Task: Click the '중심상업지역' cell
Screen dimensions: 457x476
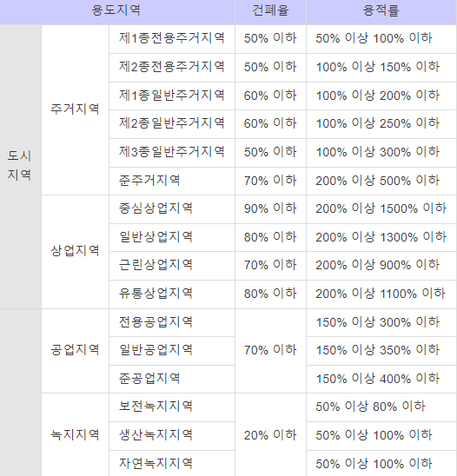Action: [172, 209]
